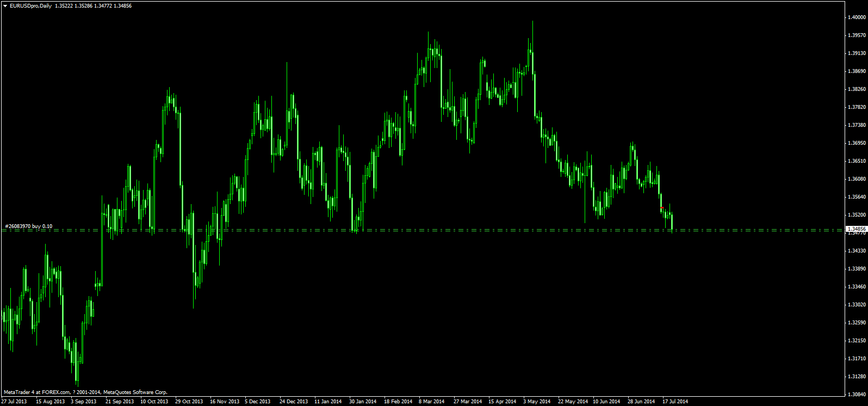Screen dimensions: 868x406
Task: Click the 1.38690 price axis label
Action: click(x=857, y=71)
